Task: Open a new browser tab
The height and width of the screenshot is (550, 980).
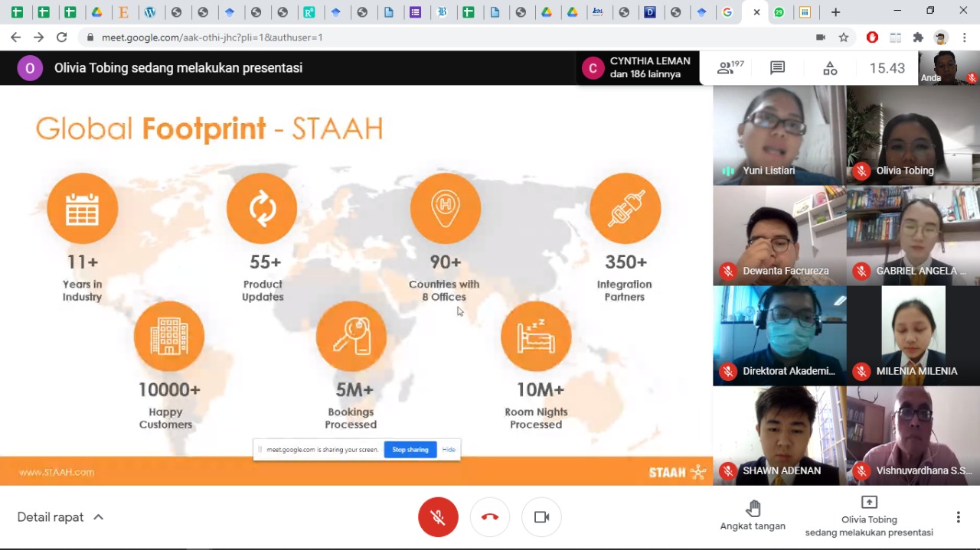Action: point(835,12)
